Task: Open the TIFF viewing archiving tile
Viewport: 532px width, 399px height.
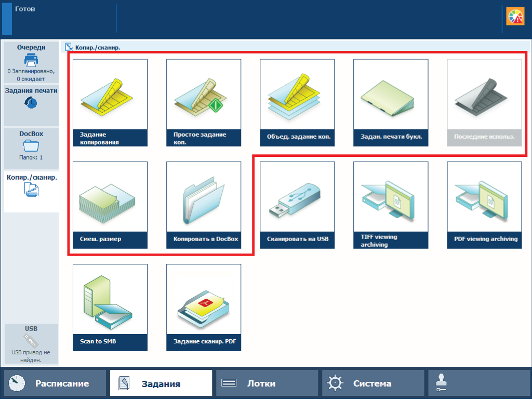Action: (x=391, y=205)
